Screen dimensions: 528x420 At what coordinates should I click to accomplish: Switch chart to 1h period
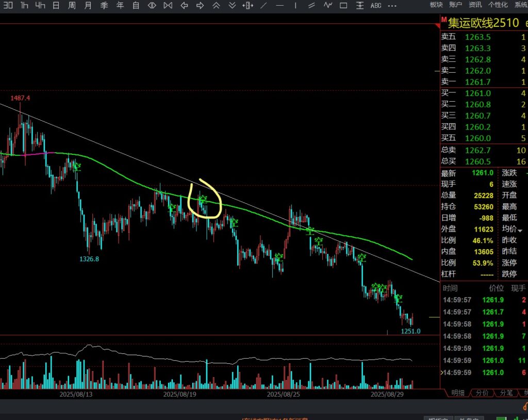24,5
